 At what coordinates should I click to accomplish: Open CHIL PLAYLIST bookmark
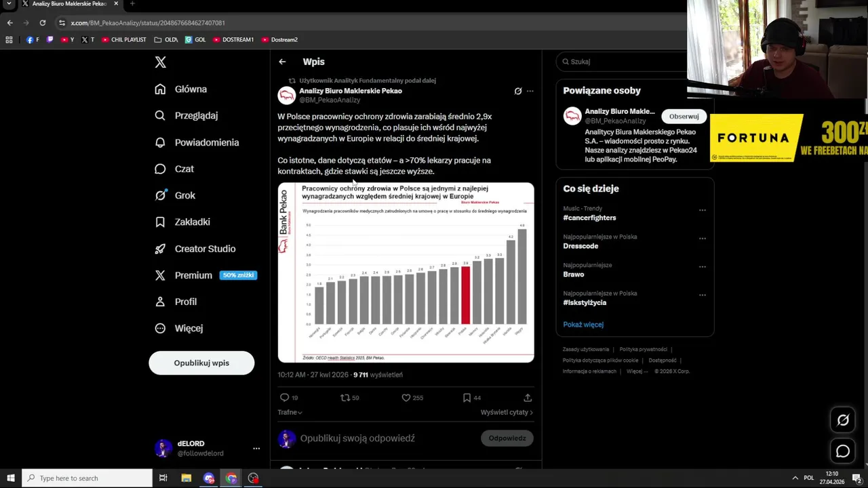[124, 40]
